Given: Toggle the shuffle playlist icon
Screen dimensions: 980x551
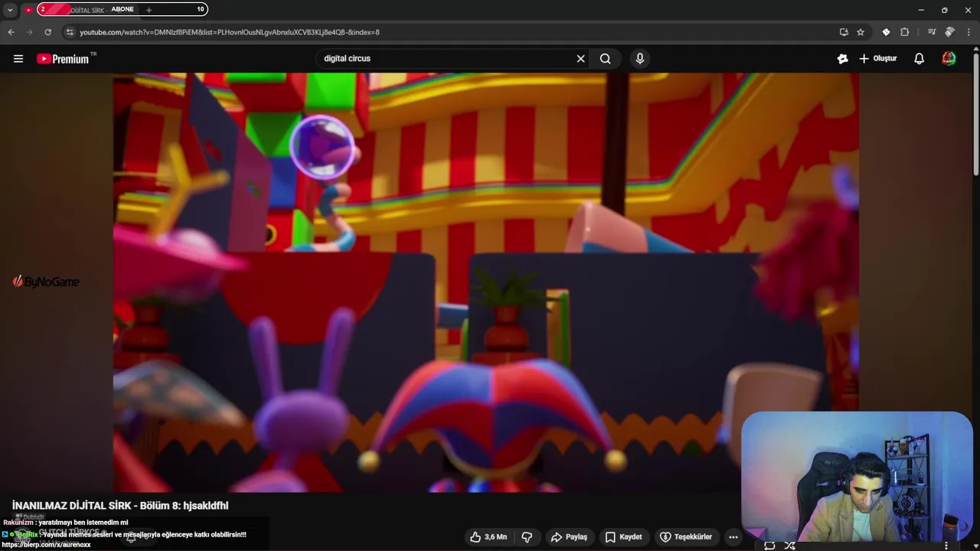Looking at the screenshot, I should coord(789,546).
